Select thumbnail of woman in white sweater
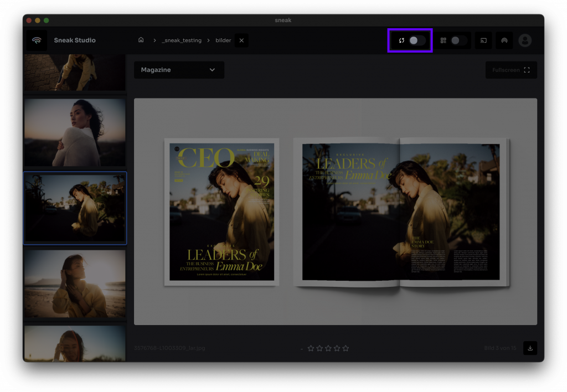 [75, 132]
